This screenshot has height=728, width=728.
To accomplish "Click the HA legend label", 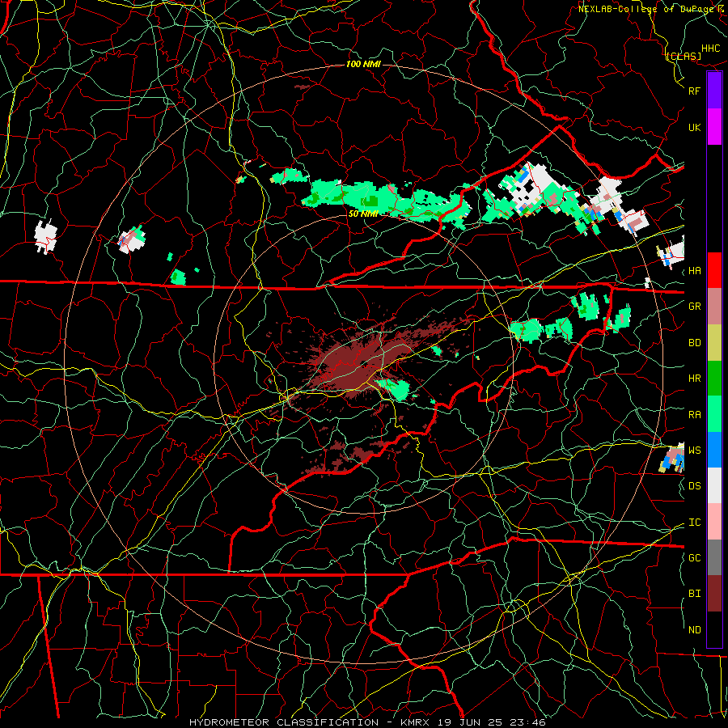I will (x=695, y=271).
